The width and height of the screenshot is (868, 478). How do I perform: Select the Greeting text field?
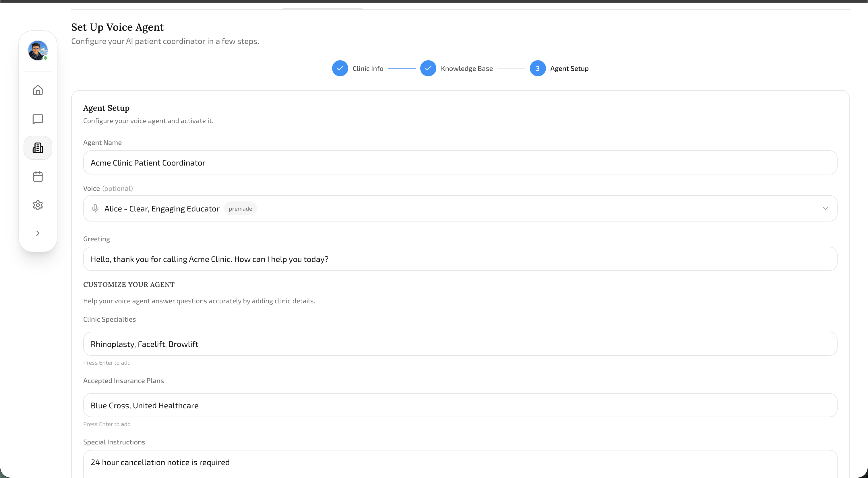click(x=460, y=259)
